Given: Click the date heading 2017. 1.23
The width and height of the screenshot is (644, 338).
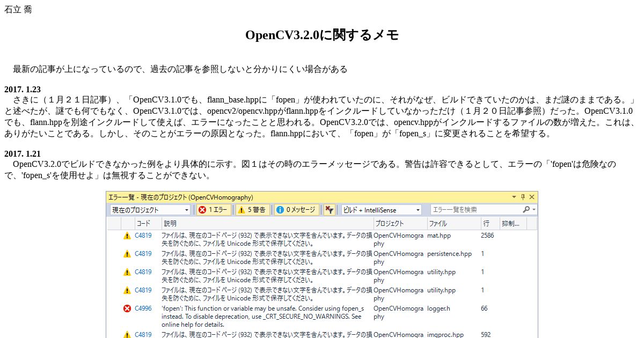Looking at the screenshot, I should pos(23,90).
